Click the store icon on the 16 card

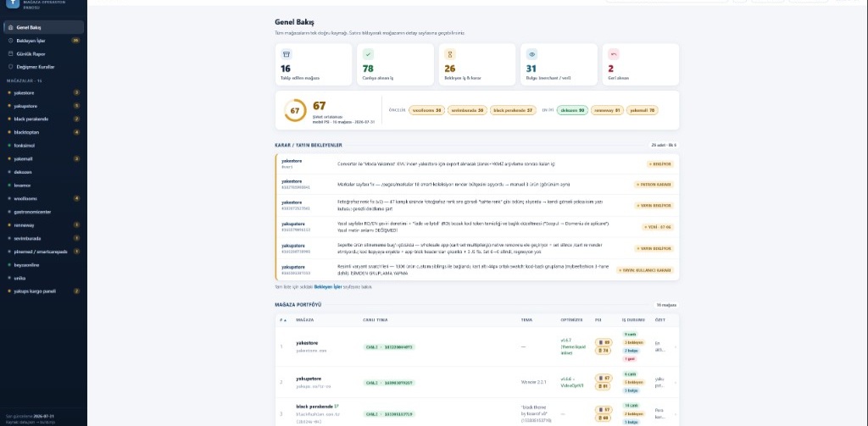coord(287,54)
